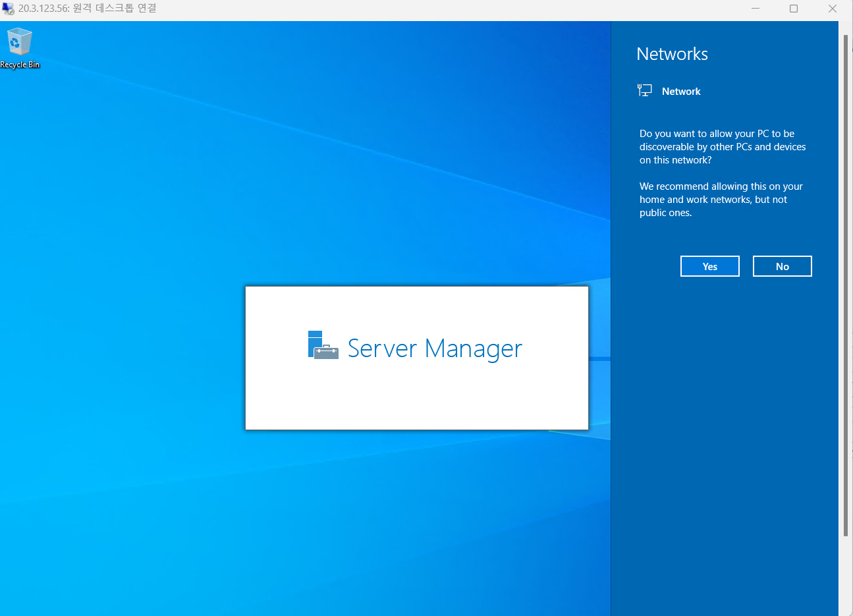Click the "Network" label beside the icon
This screenshot has height=616, width=853.
coord(681,92)
